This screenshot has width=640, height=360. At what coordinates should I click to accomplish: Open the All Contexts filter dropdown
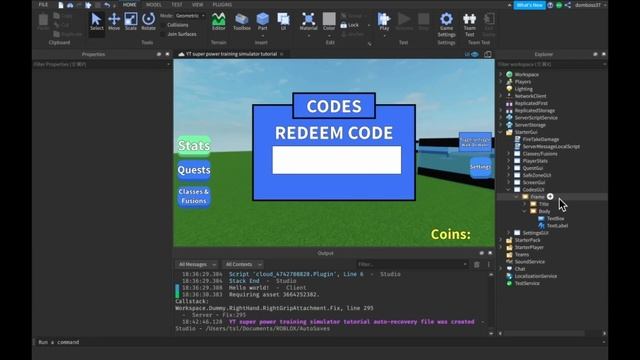pos(243,264)
